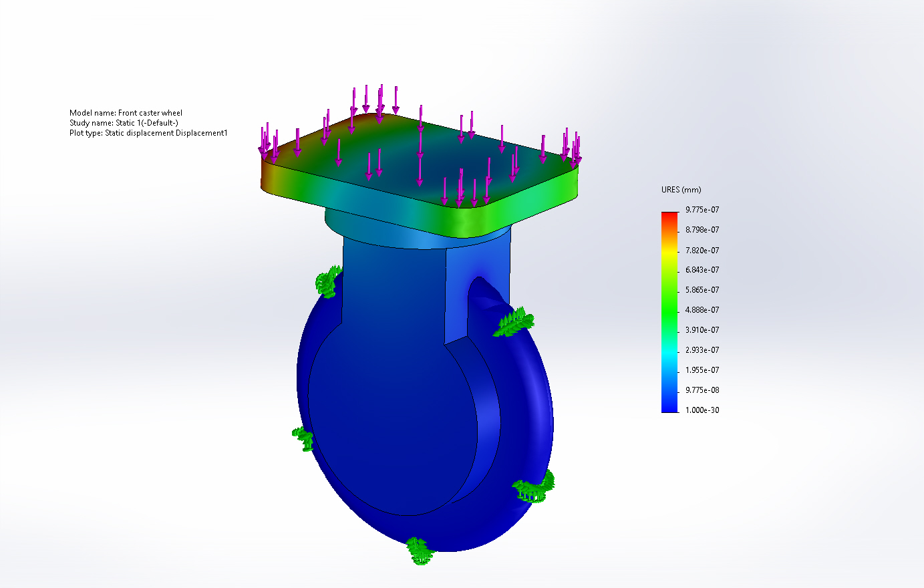924x588 pixels.
Task: Click the legend value 3.910e-07
Action: click(x=702, y=330)
